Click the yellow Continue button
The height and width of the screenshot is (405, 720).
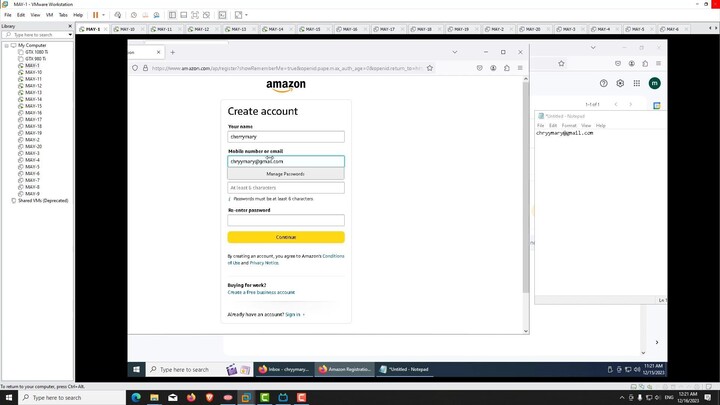pyautogui.click(x=286, y=237)
